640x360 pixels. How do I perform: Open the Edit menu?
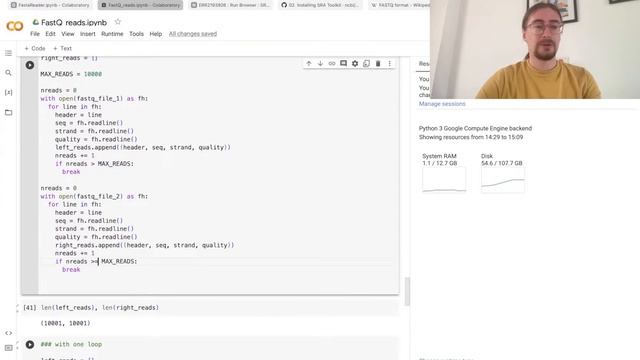[50, 34]
